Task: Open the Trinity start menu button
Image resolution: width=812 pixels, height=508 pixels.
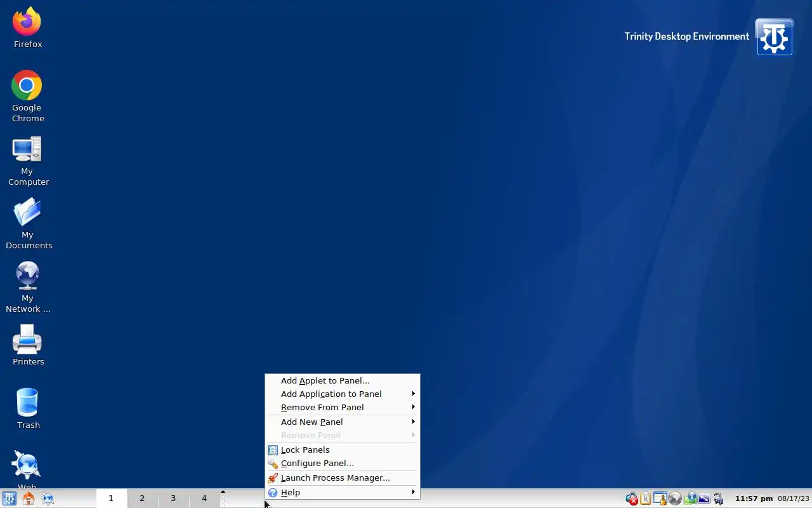Action: coord(9,498)
